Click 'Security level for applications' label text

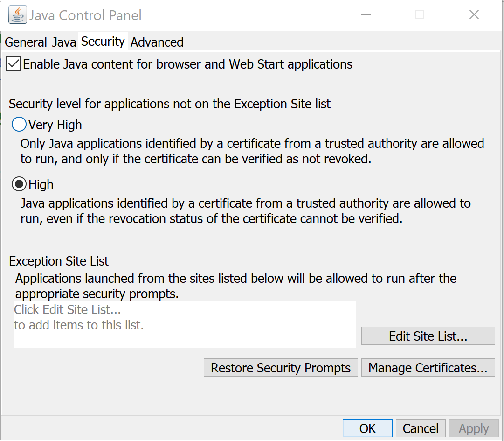click(169, 104)
